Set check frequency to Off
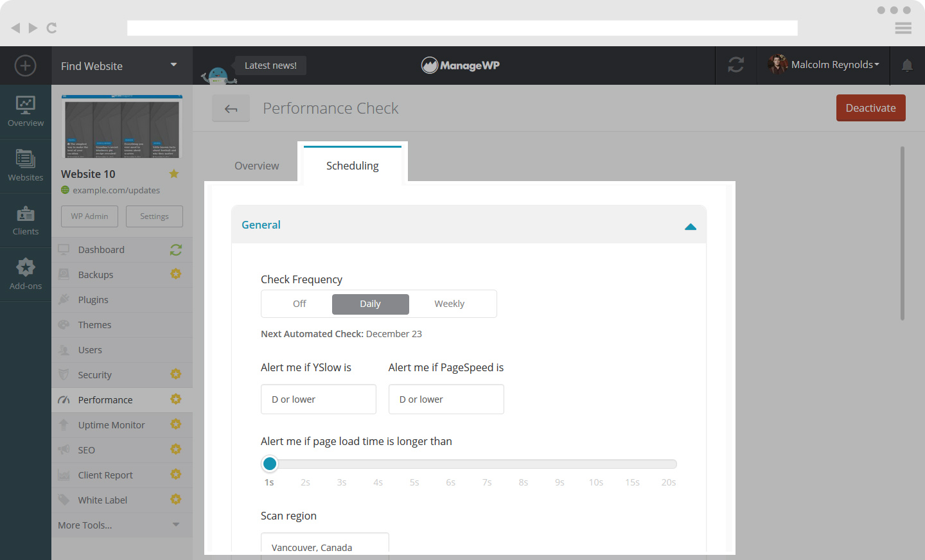This screenshot has width=925, height=560. coord(299,304)
